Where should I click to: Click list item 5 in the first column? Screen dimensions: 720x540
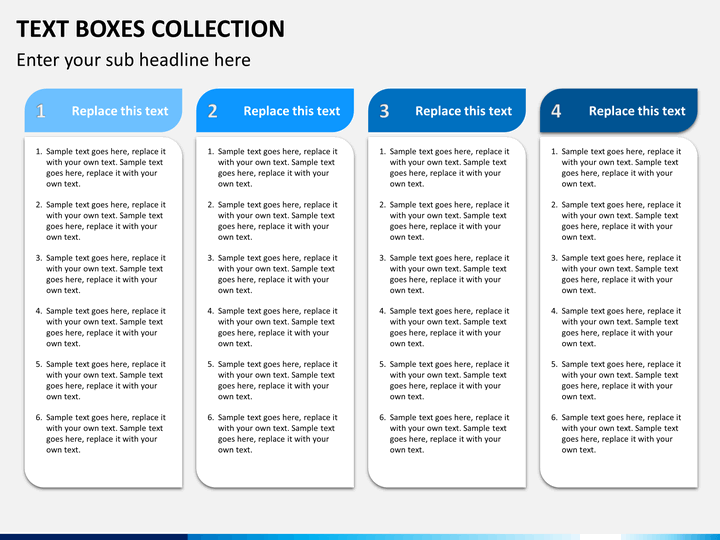101,380
